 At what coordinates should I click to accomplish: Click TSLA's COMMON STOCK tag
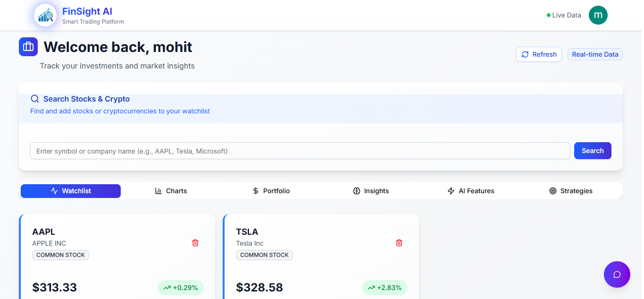pyautogui.click(x=264, y=255)
